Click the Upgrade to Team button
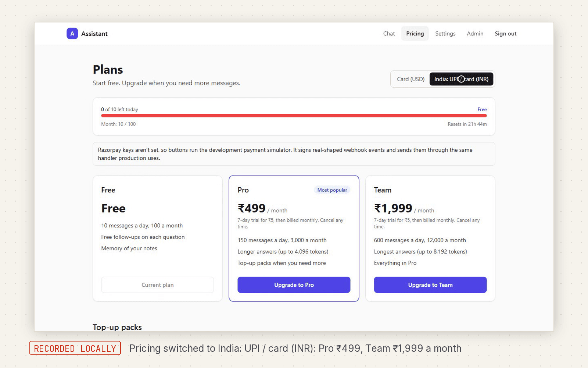Image resolution: width=588 pixels, height=368 pixels. pyautogui.click(x=430, y=285)
